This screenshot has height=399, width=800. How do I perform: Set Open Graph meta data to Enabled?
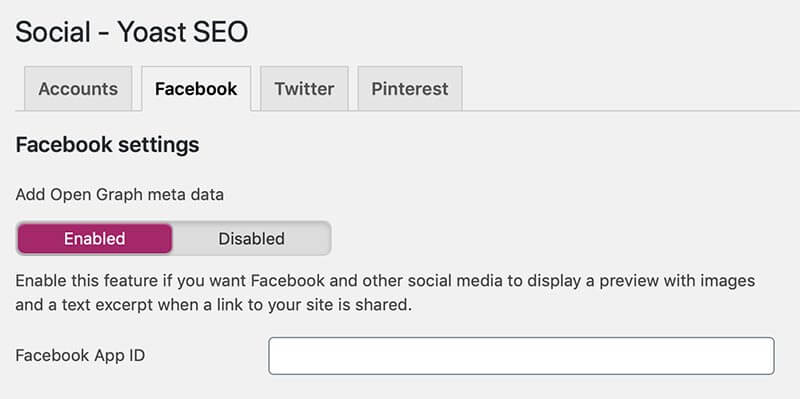pos(94,238)
